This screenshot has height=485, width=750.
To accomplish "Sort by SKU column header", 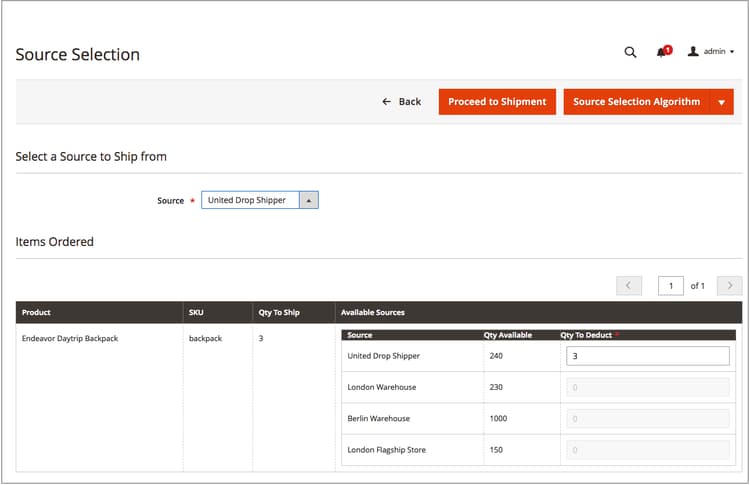I will [x=218, y=312].
